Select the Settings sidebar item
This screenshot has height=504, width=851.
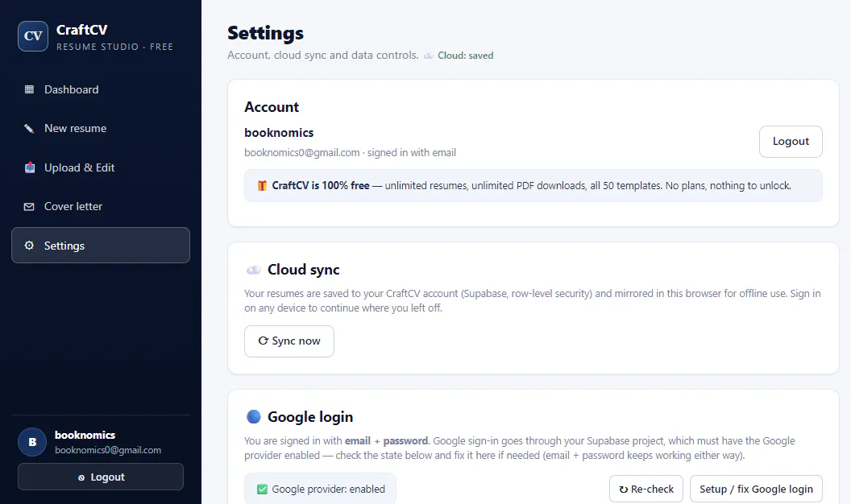[101, 245]
